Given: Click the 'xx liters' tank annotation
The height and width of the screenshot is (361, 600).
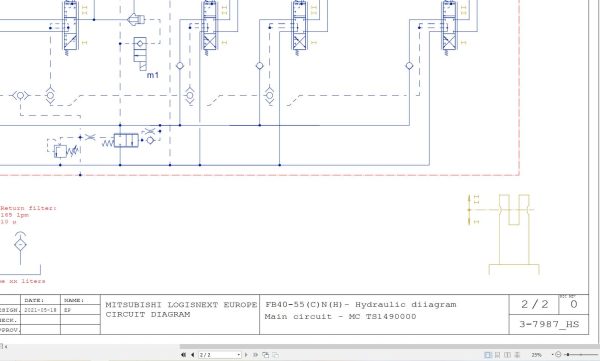Looking at the screenshot, I should (x=28, y=281).
